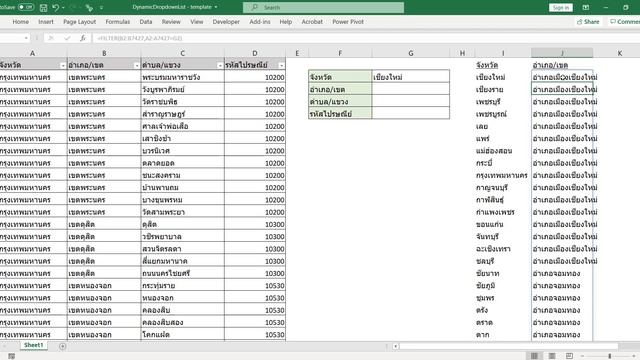The image size is (640, 360).
Task: Click the Sign in button
Action: [x=561, y=7]
